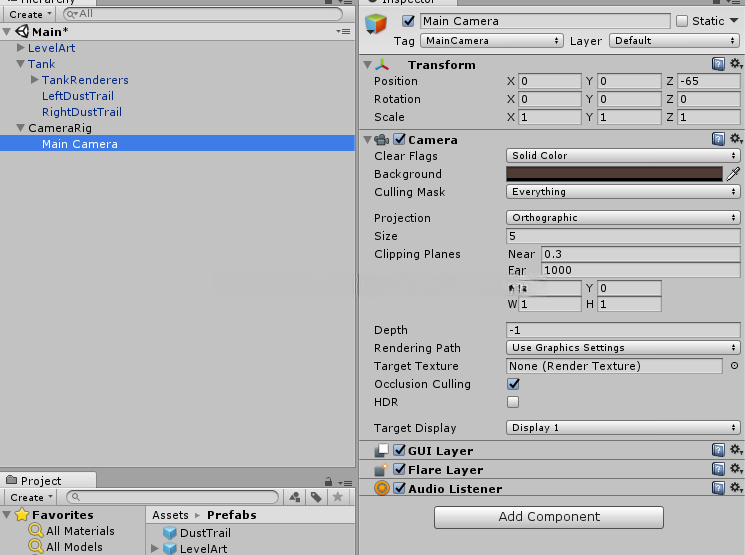Pick background color with eyedropper

(733, 174)
